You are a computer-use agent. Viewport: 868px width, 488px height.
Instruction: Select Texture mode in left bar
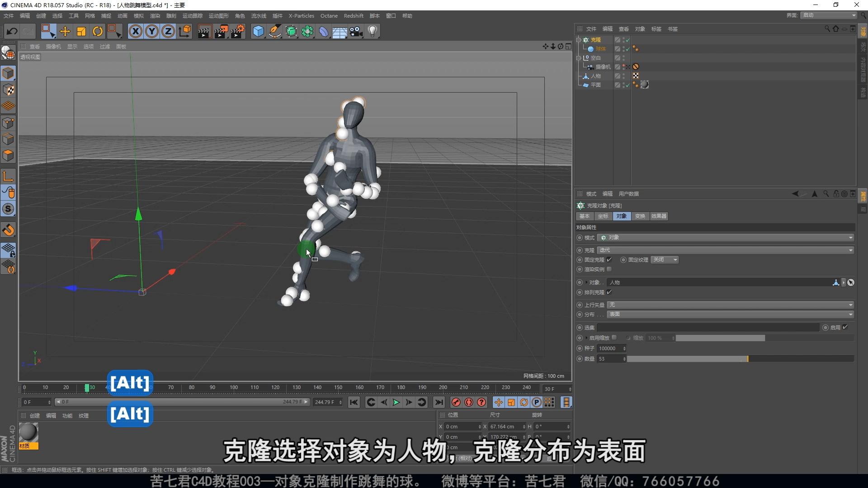point(8,90)
